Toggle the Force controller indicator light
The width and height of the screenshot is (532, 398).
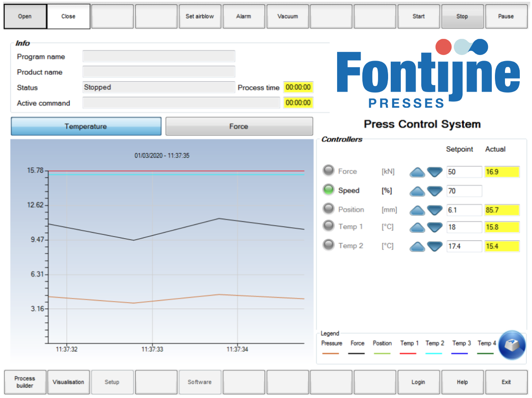[328, 171]
